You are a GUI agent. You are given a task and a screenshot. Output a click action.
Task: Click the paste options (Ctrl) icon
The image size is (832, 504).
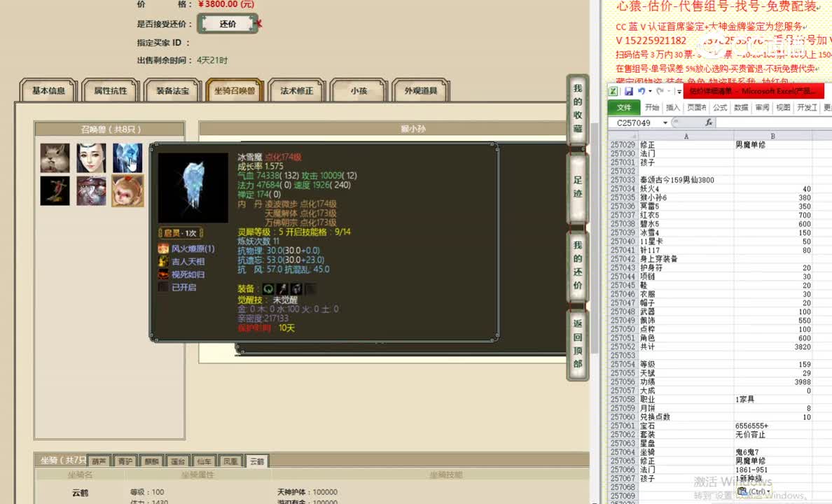point(754,492)
